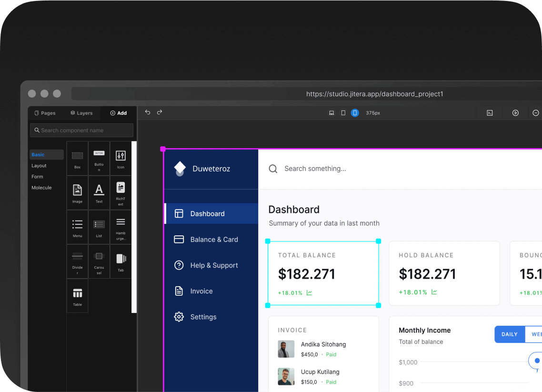Open the Layout component category

click(x=39, y=166)
